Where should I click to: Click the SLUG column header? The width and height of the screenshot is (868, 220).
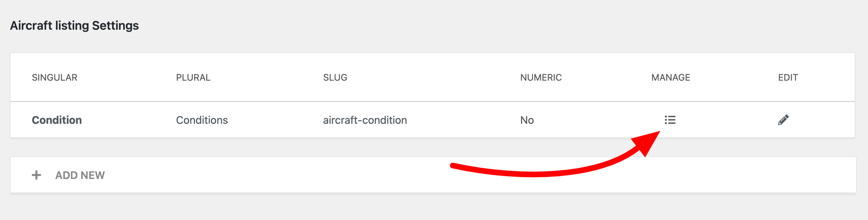[335, 77]
